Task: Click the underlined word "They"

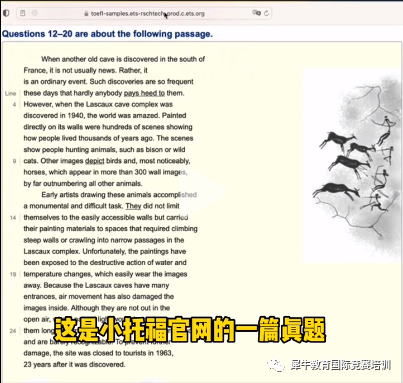Action: 133,206
